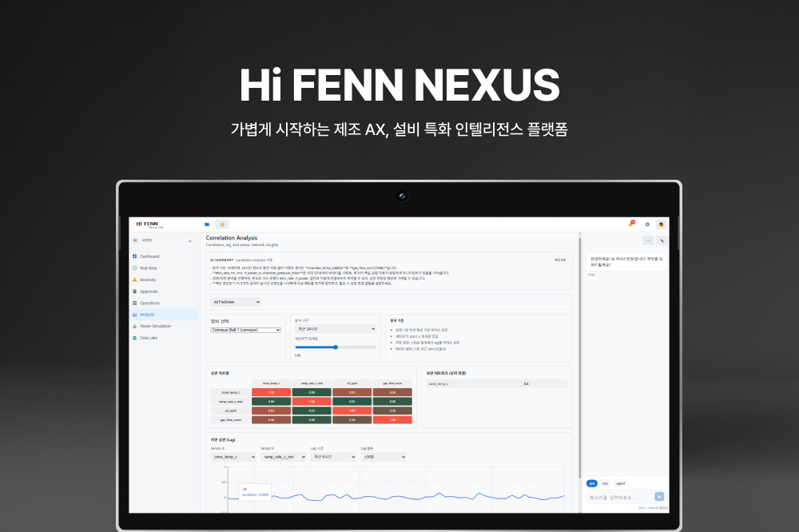Click the blue folder icon in header
The image size is (799, 532).
[207, 224]
